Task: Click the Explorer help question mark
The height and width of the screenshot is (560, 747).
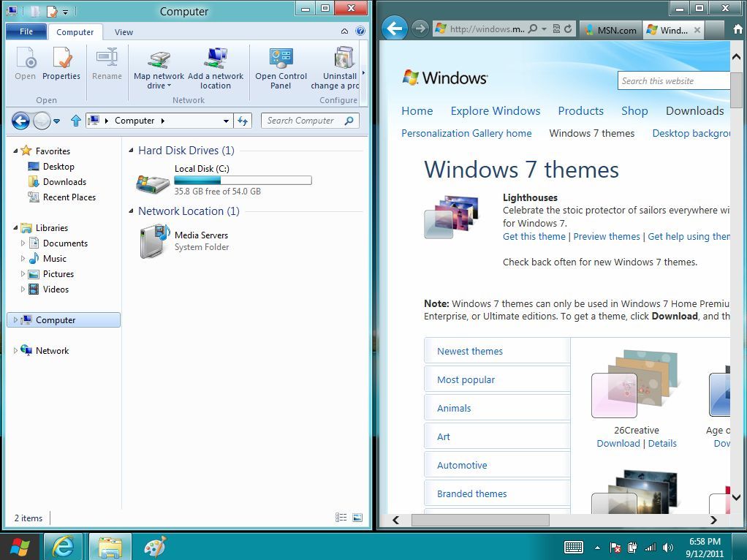Action: (360, 31)
